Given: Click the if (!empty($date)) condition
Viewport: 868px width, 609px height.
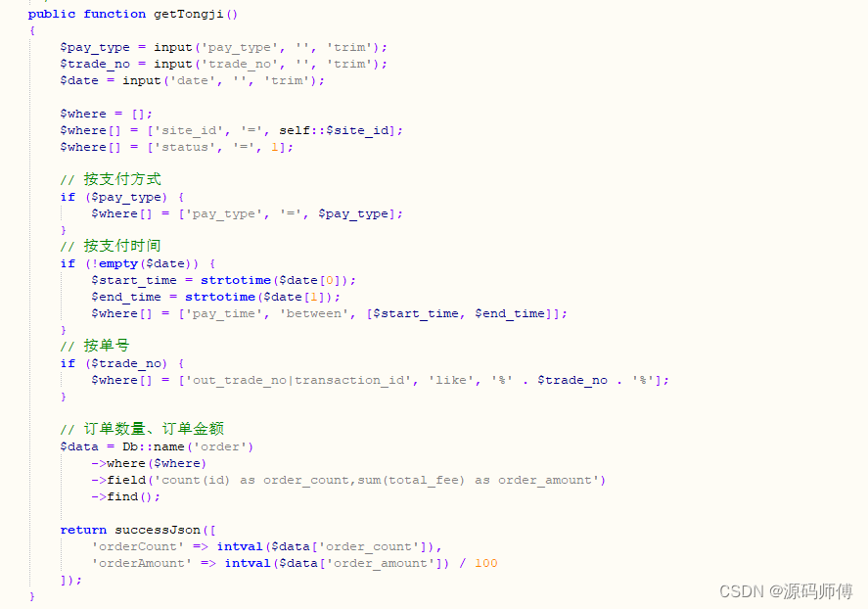Looking at the screenshot, I should [137, 263].
